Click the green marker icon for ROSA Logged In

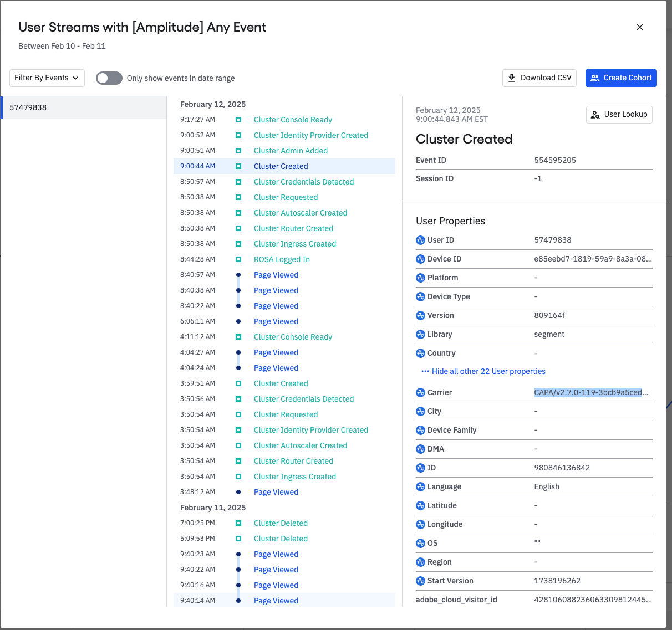238,259
